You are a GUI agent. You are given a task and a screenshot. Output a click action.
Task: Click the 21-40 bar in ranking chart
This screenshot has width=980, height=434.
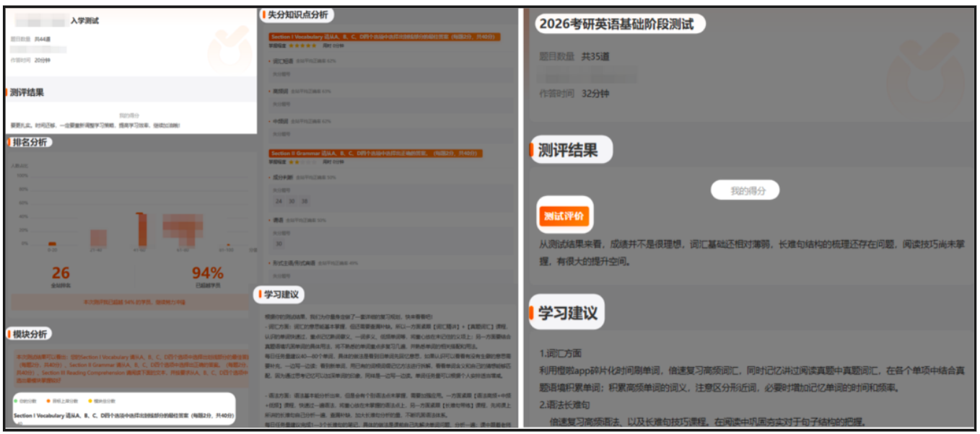coord(97,239)
